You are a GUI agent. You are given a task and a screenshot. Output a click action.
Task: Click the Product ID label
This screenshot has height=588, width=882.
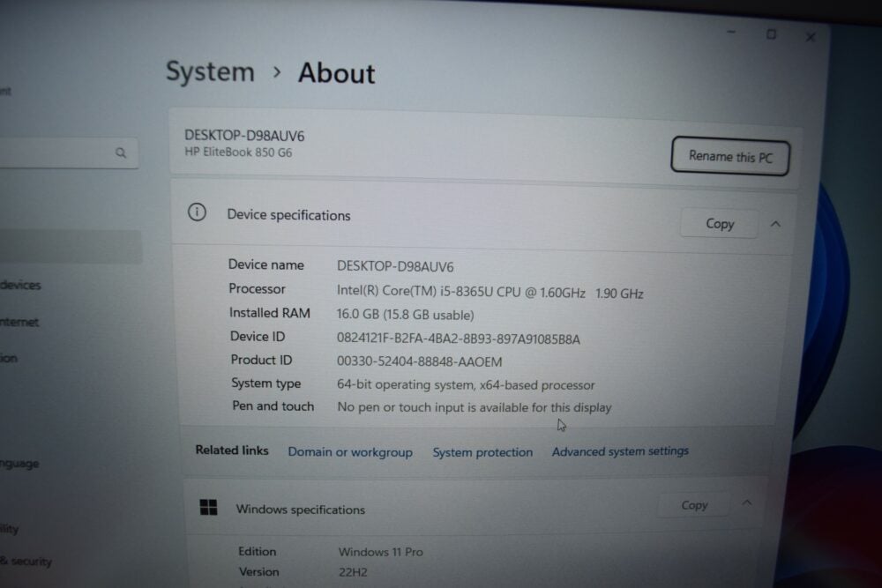(261, 360)
